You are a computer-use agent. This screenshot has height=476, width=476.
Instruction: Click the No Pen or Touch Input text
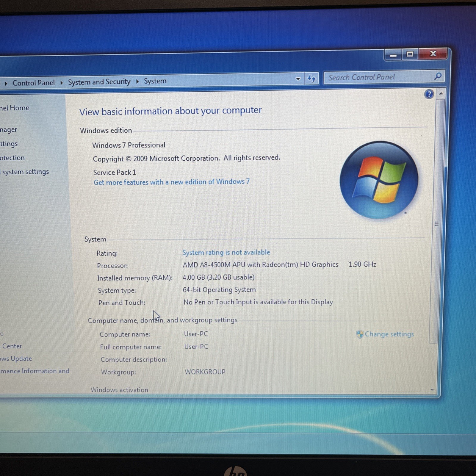(258, 302)
